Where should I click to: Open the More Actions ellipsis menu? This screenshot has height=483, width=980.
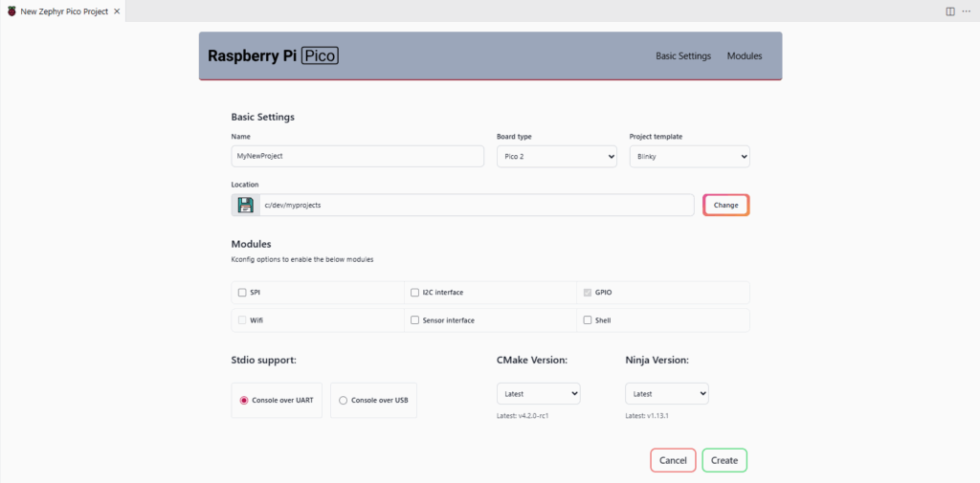point(966,11)
